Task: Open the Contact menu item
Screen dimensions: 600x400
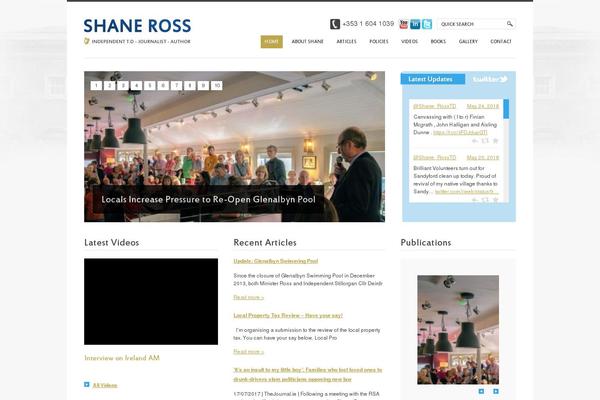Action: coord(501,42)
